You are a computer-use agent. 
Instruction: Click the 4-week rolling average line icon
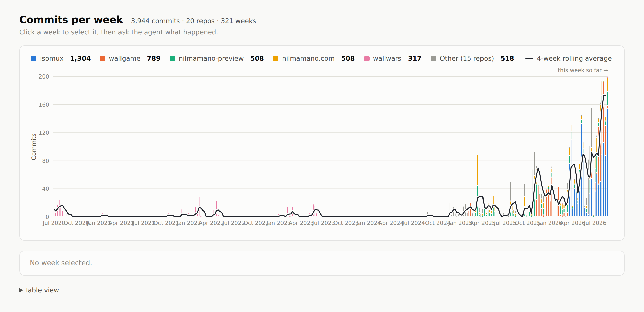point(529,59)
